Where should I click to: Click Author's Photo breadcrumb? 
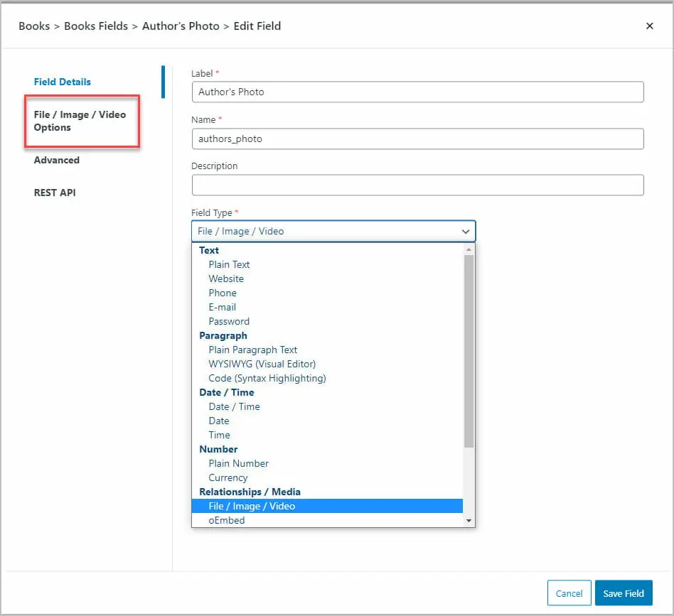click(x=181, y=26)
